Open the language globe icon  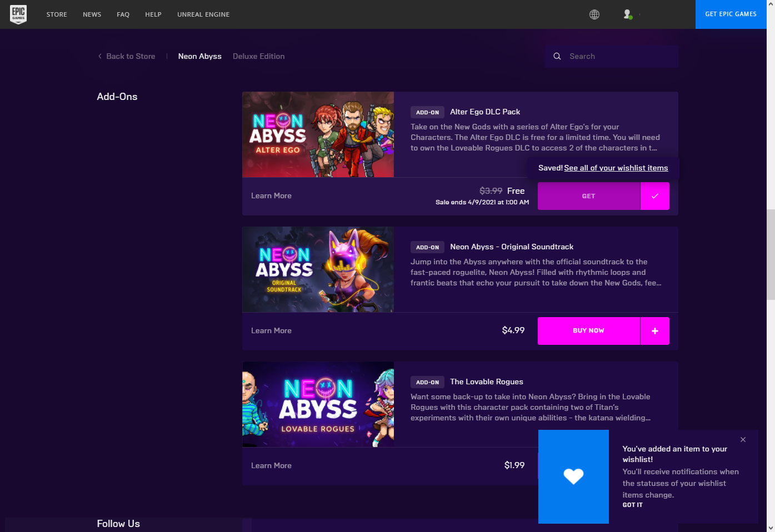pyautogui.click(x=594, y=14)
